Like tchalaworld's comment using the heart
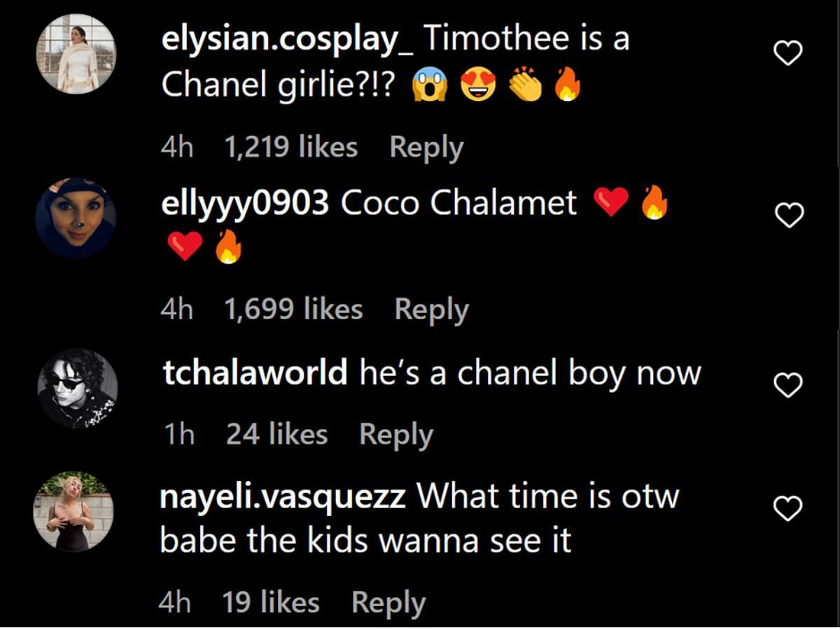The width and height of the screenshot is (840, 630). pyautogui.click(x=789, y=385)
